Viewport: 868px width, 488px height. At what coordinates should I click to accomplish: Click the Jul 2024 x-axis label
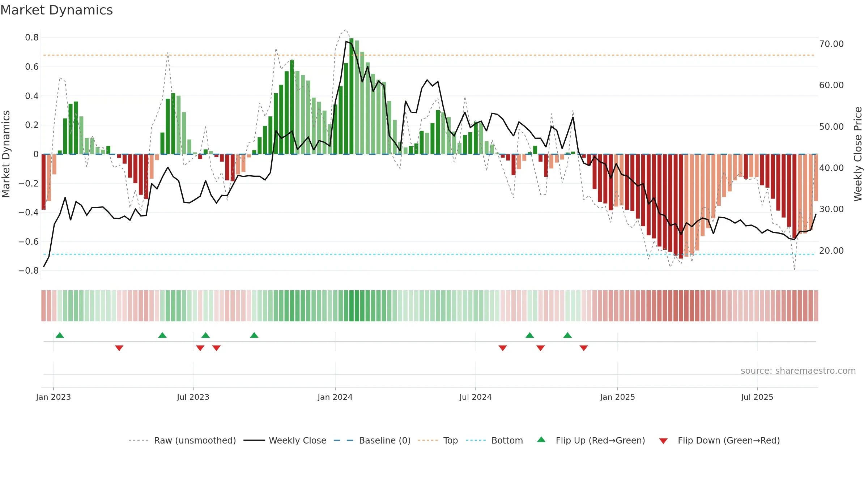pos(476,397)
